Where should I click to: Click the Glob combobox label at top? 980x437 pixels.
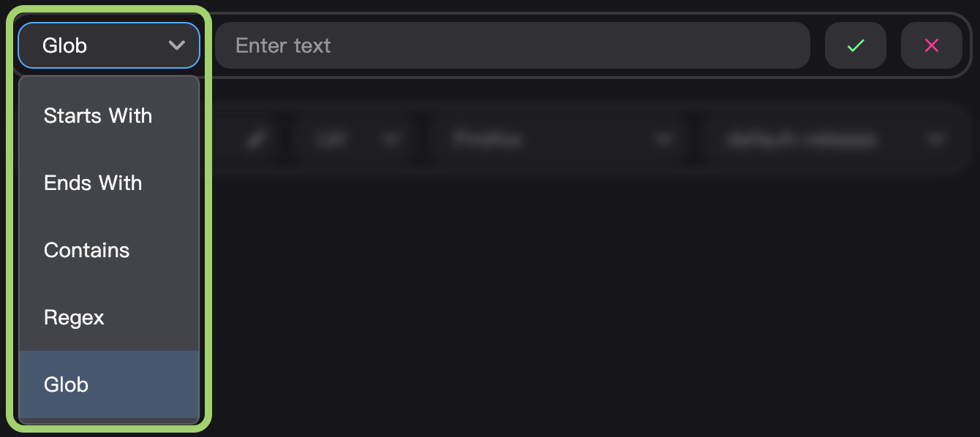(x=65, y=45)
